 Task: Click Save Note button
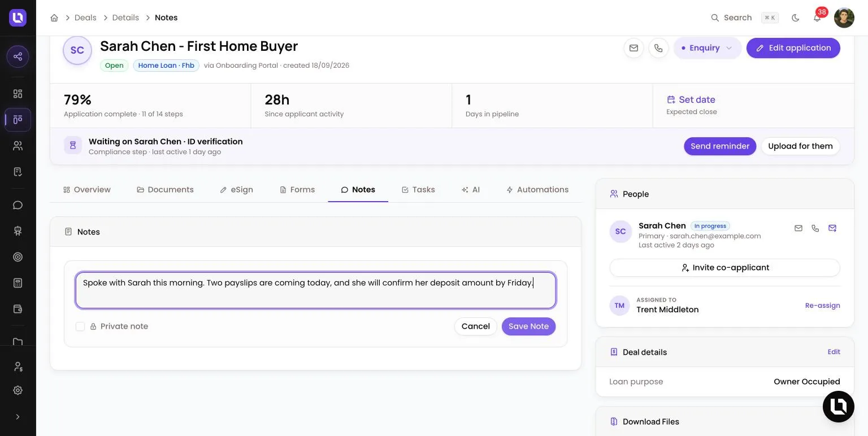tap(528, 326)
